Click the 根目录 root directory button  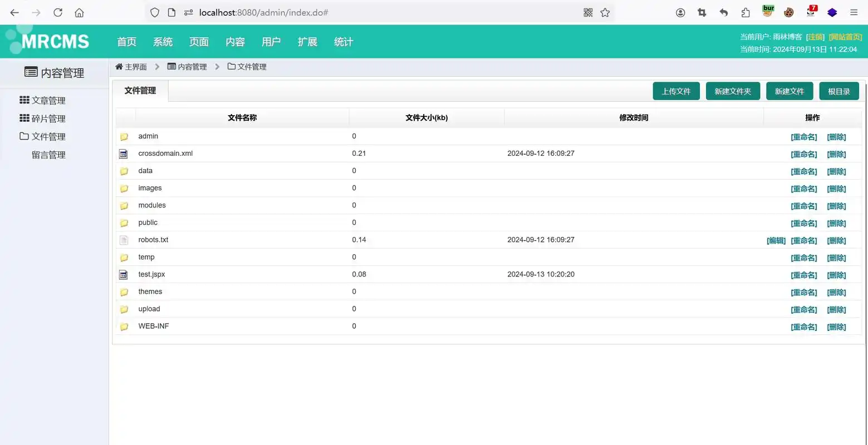click(839, 91)
